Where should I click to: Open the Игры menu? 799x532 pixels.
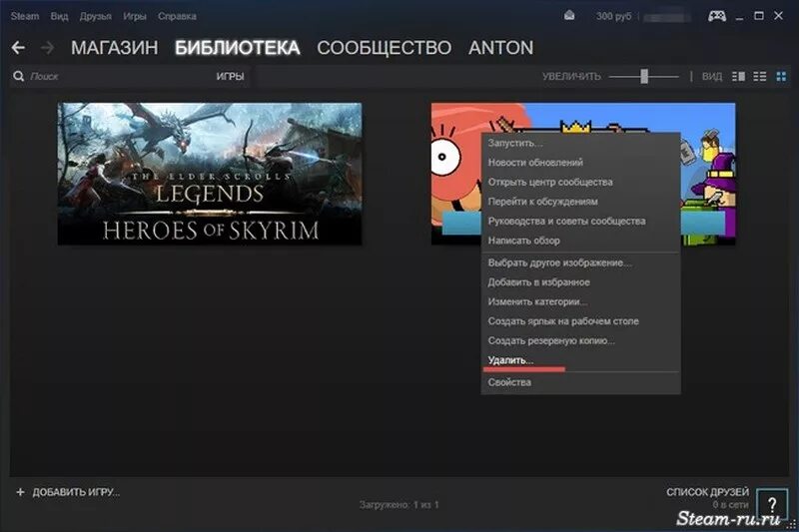[135, 16]
